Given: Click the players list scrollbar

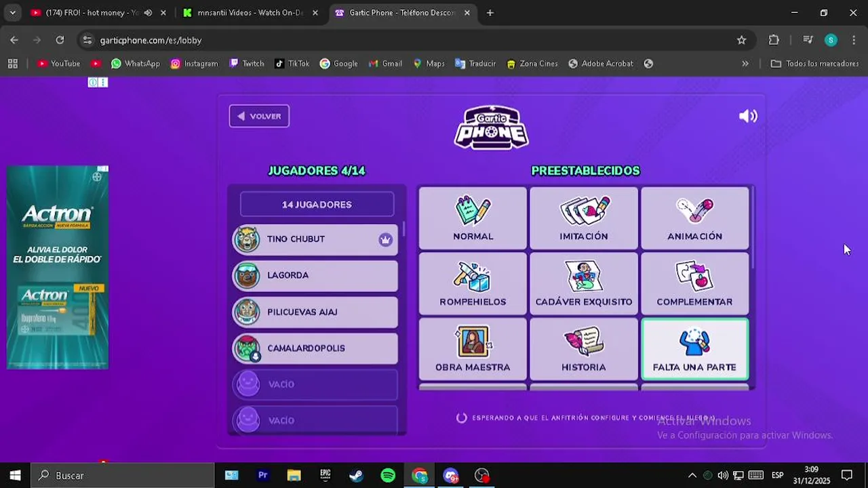Looking at the screenshot, I should [x=404, y=229].
